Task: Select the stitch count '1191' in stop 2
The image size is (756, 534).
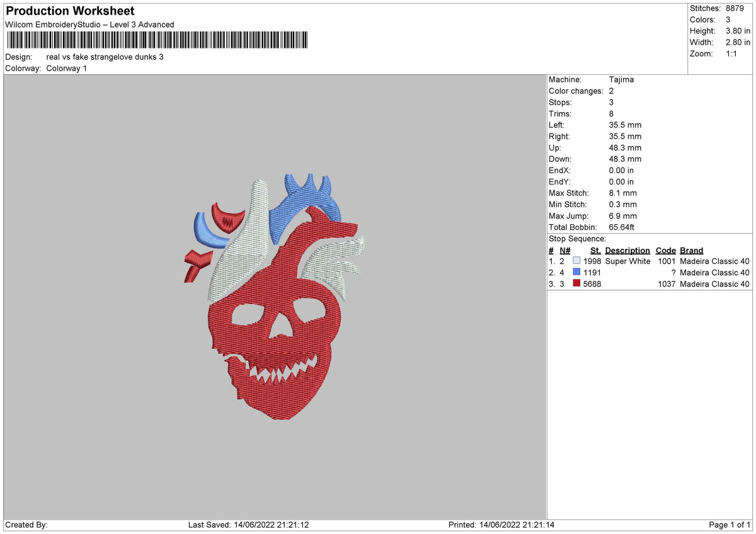Action: (x=592, y=272)
